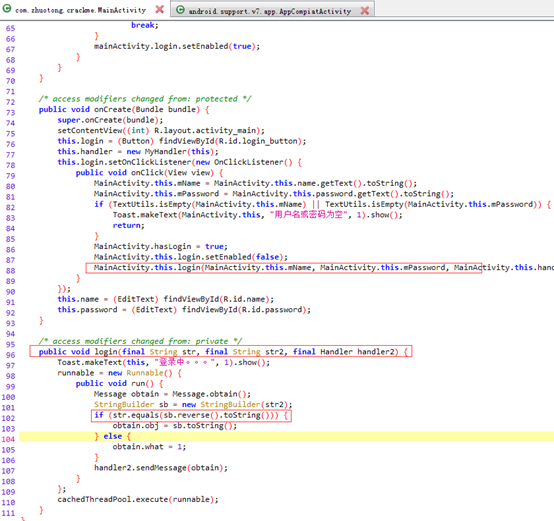
Task: Click 'obtain.obj = sb.toString();' on line 103
Action: pyautogui.click(x=175, y=425)
